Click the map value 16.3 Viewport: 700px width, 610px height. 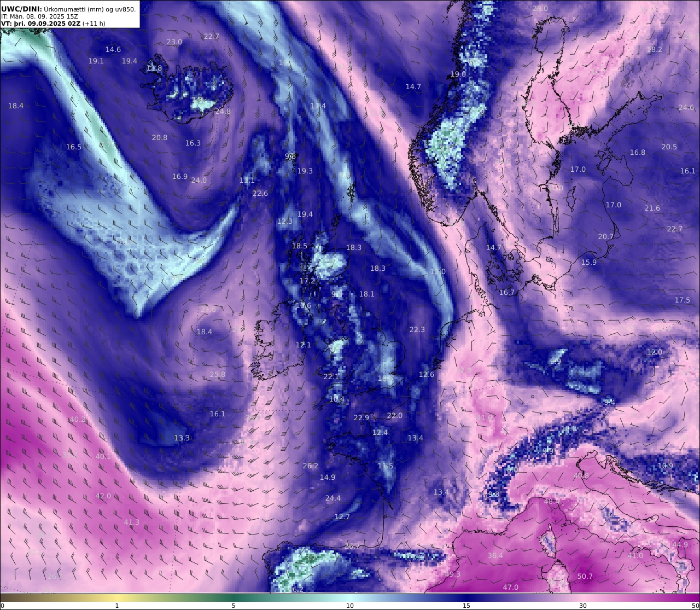pyautogui.click(x=193, y=143)
